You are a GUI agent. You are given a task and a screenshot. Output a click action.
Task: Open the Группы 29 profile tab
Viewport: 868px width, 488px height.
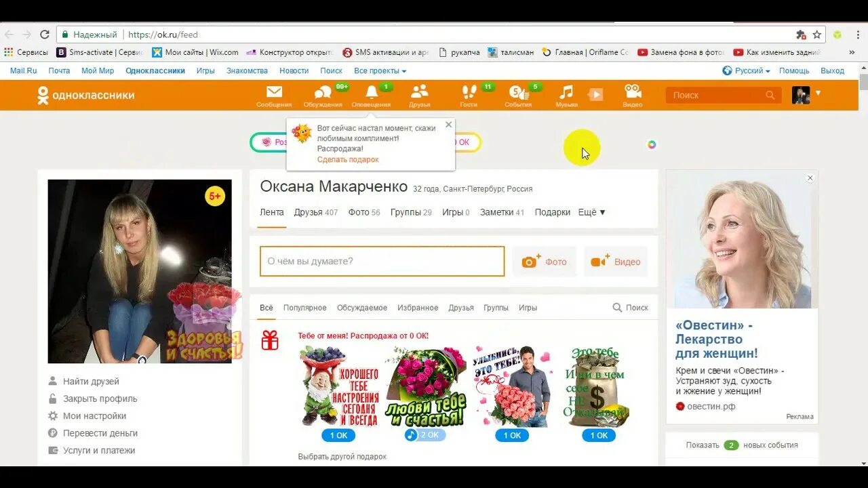[411, 212]
